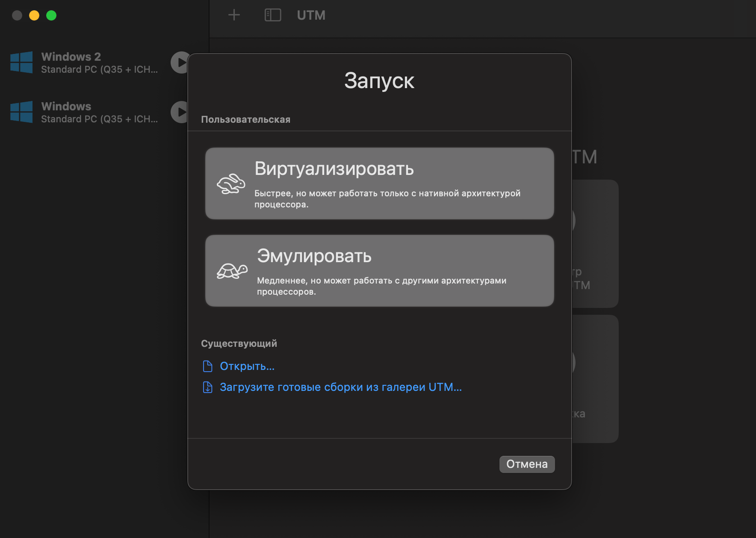756x538 pixels.
Task: Toggle the sidebar panel icon in toolbar
Action: click(x=273, y=15)
